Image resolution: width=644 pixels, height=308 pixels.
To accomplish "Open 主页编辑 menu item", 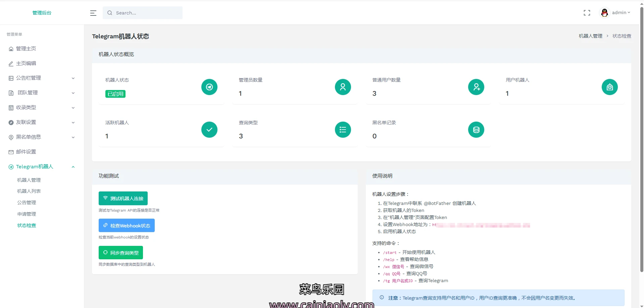I will tap(42, 63).
